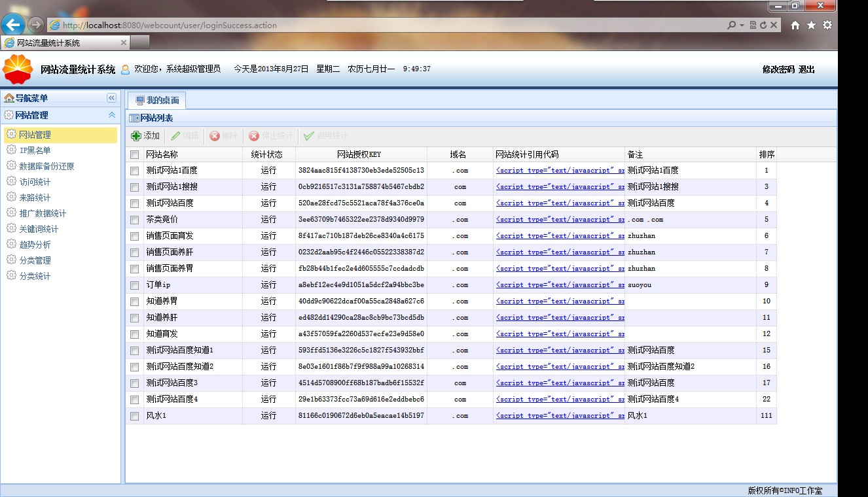Collapse the 网站管理 accordion section

pyautogui.click(x=111, y=115)
